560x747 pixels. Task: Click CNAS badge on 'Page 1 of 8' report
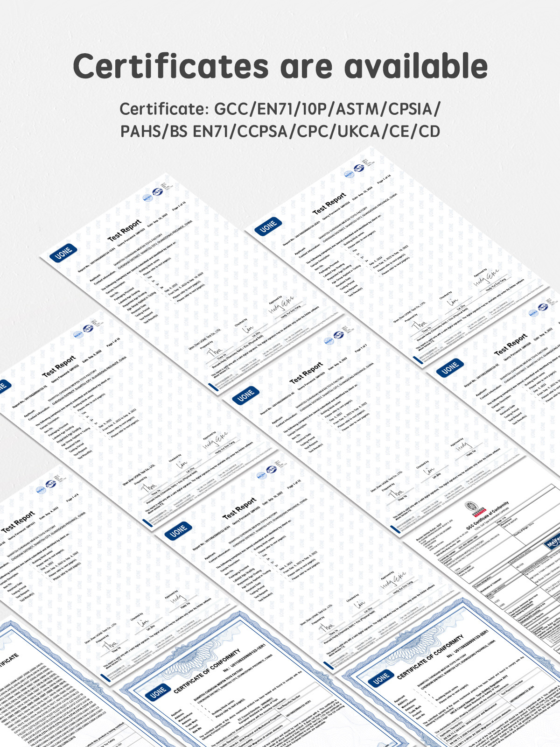click(50, 484)
